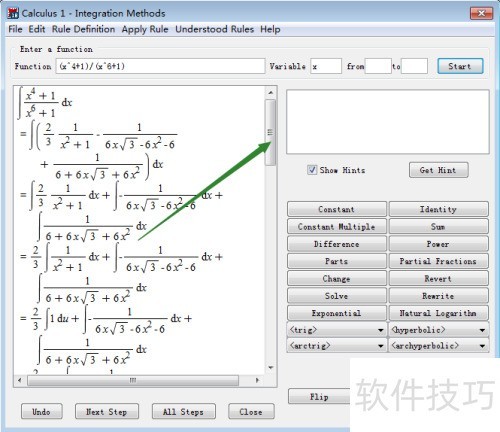Click the Function input field
Screen dimensions: 500x432
[160, 66]
